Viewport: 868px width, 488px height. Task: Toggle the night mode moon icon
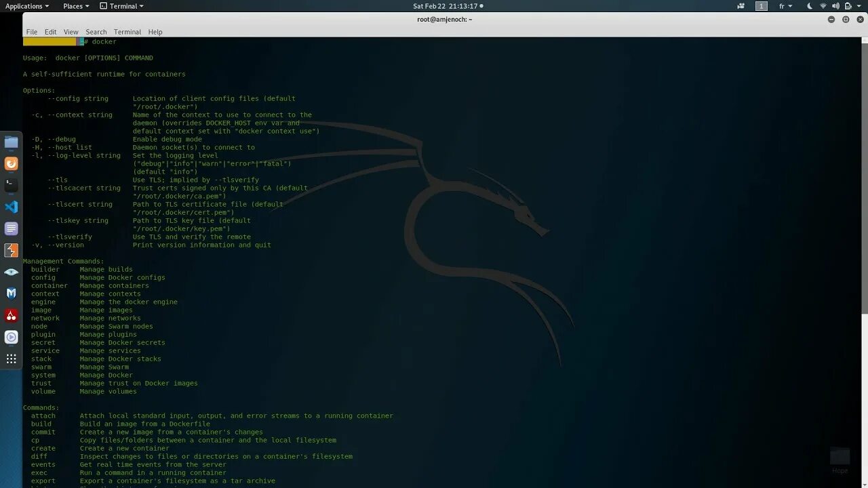(x=810, y=6)
